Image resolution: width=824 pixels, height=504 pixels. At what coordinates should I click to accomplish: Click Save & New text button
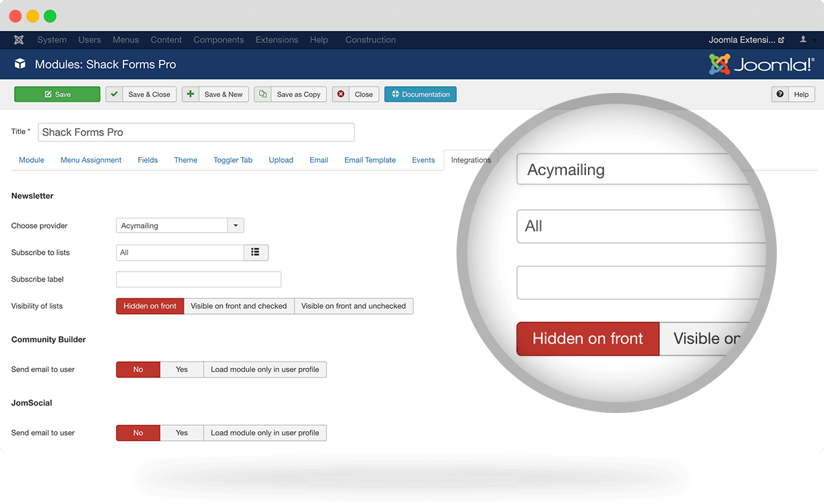pos(223,94)
